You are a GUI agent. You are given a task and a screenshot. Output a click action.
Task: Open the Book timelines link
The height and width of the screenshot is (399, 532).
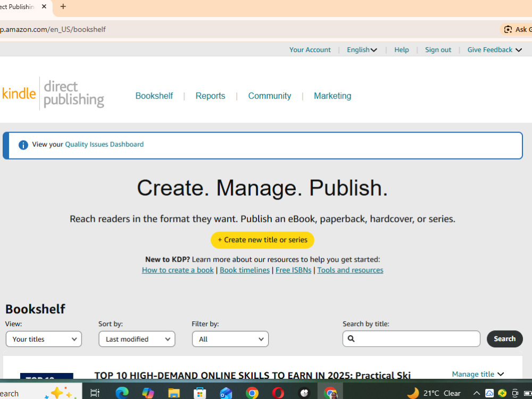click(245, 270)
